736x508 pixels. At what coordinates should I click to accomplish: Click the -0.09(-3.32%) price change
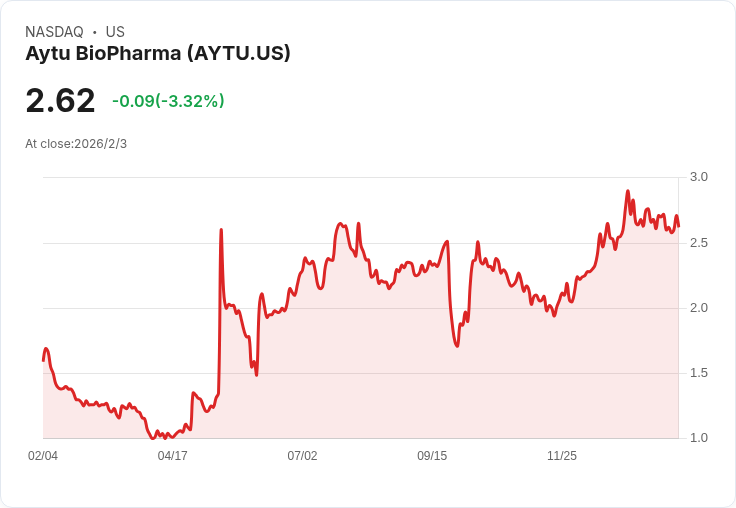[168, 101]
